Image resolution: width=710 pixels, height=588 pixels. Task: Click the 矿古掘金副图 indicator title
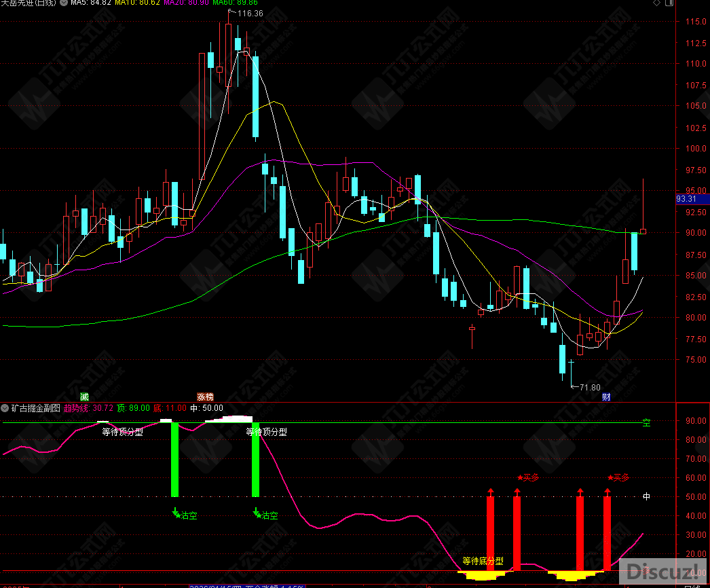coord(35,408)
